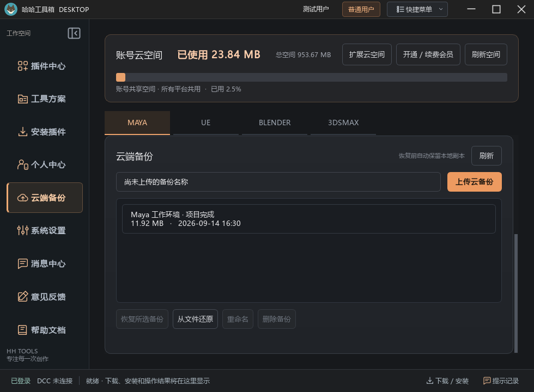Open 工具方案 from the sidebar

tap(45, 99)
